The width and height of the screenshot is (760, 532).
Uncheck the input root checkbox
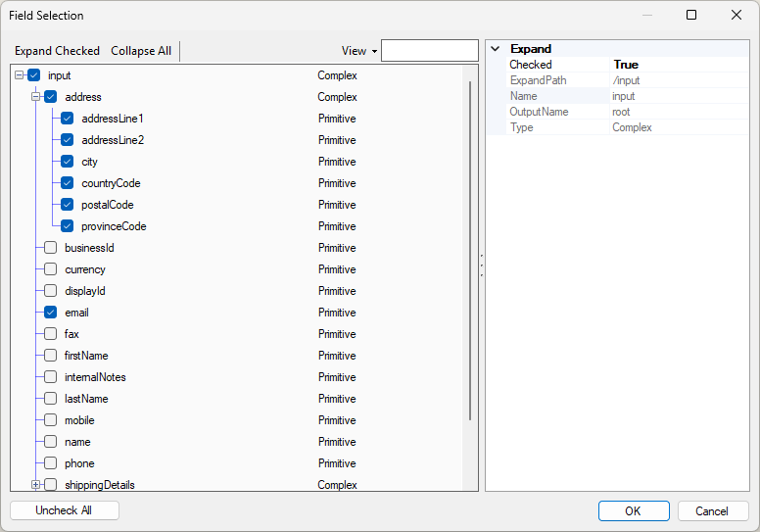pos(34,75)
